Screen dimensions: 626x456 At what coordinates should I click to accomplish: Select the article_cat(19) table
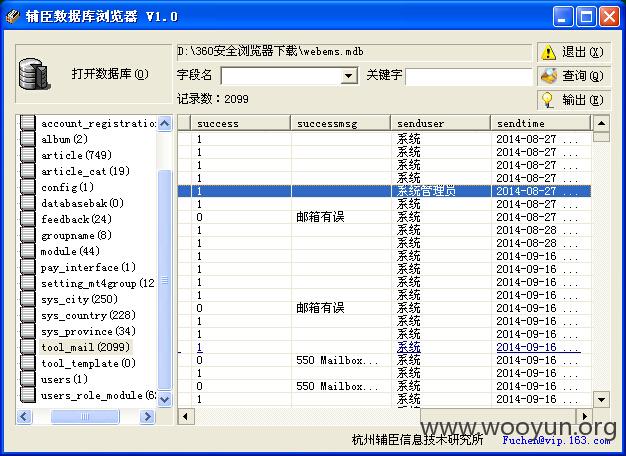[85, 171]
